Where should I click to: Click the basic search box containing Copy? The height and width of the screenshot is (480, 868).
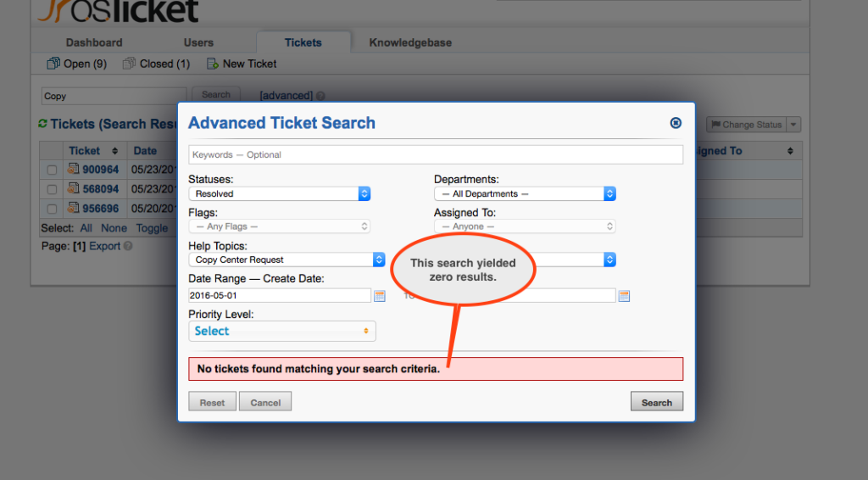coord(114,96)
